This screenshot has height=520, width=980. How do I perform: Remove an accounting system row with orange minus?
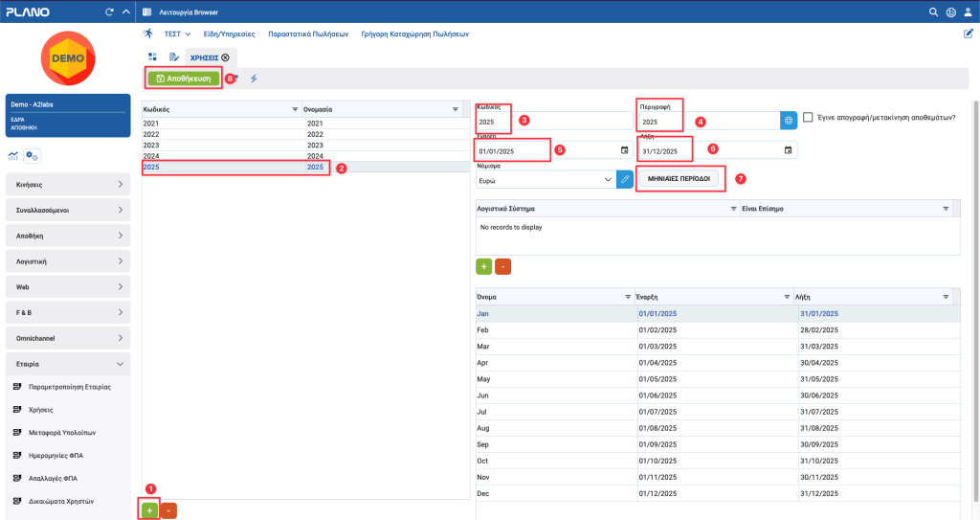click(x=503, y=266)
